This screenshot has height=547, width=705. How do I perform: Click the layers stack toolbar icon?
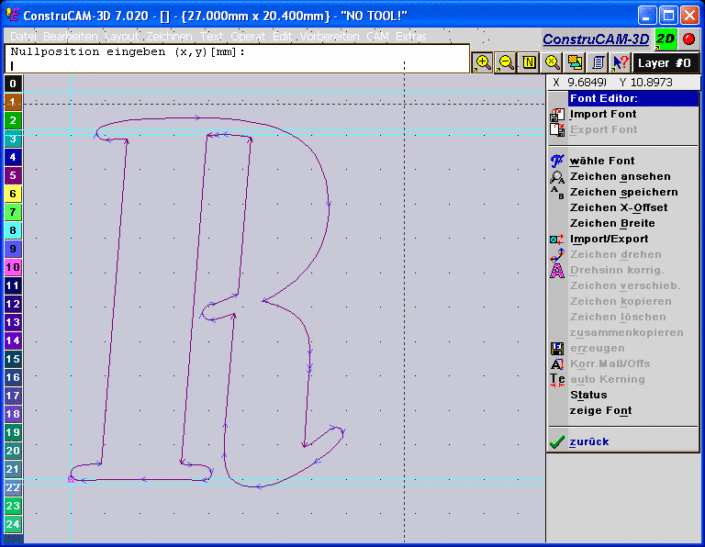pyautogui.click(x=575, y=62)
